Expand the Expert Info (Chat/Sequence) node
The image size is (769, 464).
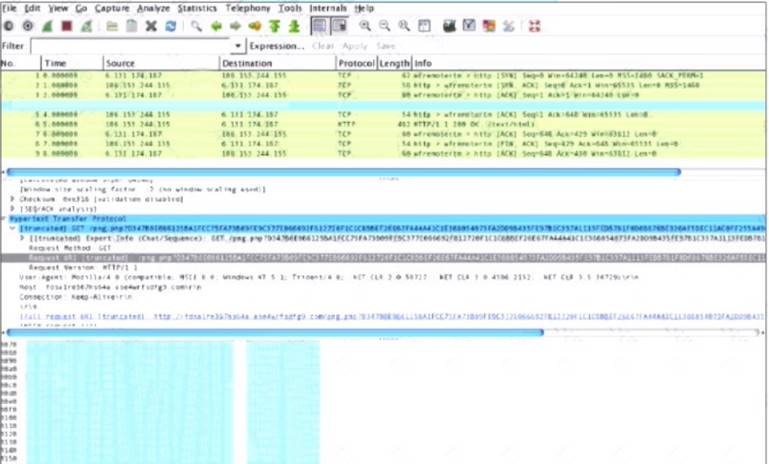pos(22,238)
